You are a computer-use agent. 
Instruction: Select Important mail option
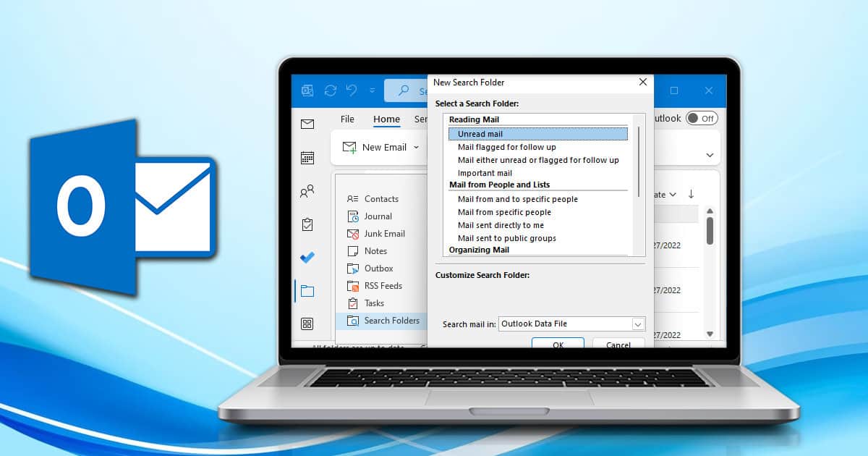485,173
